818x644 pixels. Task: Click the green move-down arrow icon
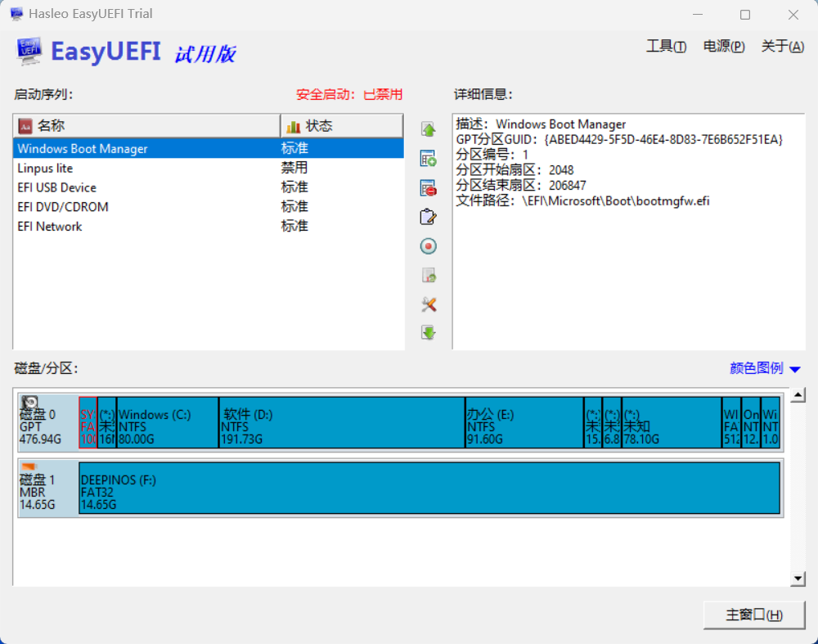(x=429, y=333)
